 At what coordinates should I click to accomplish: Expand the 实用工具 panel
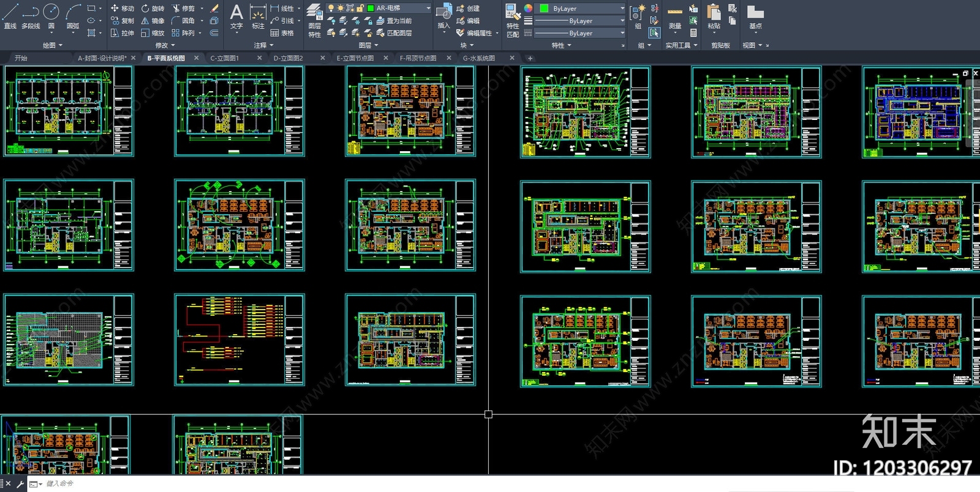coord(682,45)
